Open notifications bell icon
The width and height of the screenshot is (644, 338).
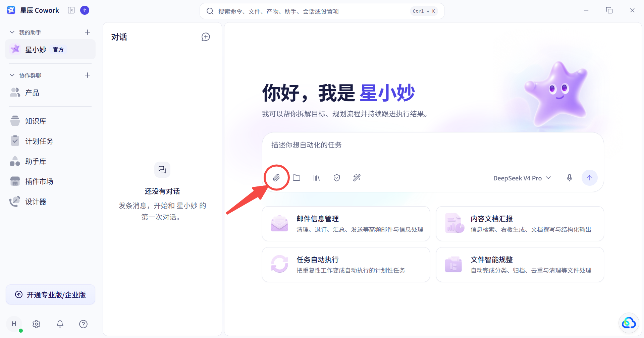(x=60, y=324)
